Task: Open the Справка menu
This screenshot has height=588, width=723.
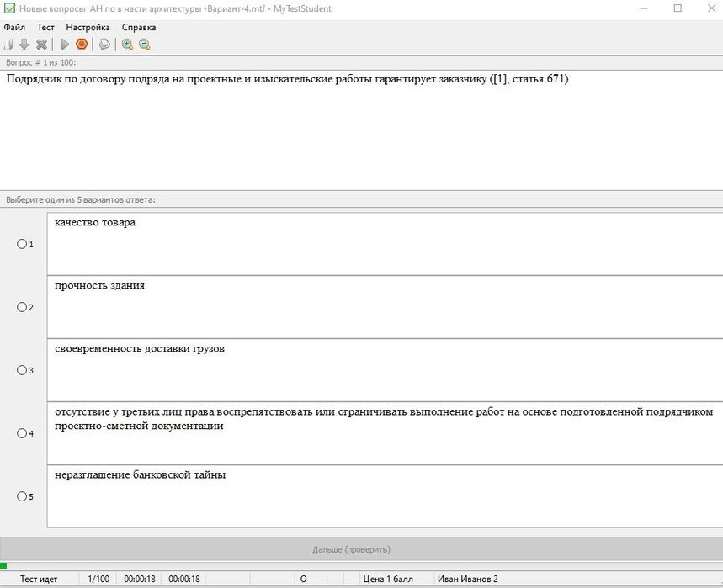Action: (139, 27)
